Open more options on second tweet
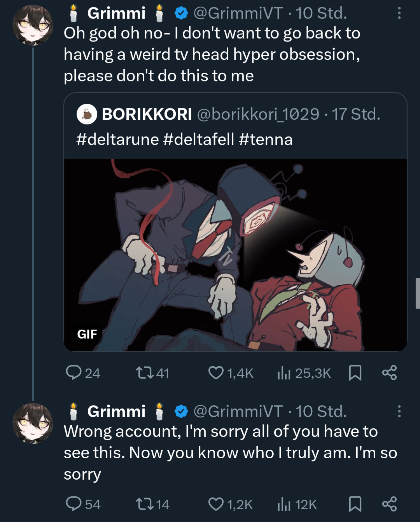This screenshot has width=420, height=522. coord(399,411)
